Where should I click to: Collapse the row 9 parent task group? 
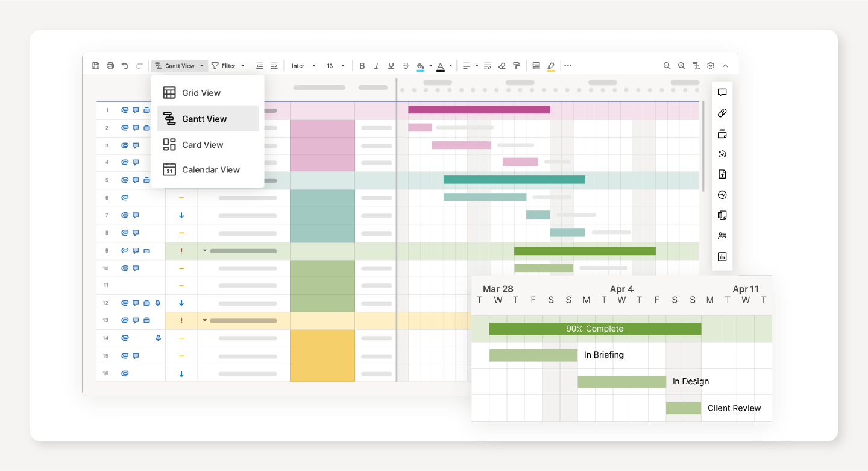pyautogui.click(x=204, y=251)
